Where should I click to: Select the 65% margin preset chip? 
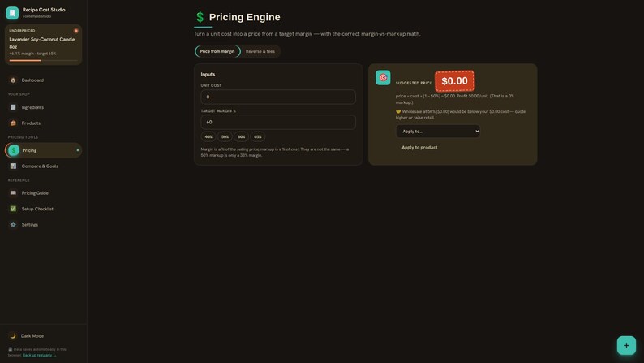point(257,136)
